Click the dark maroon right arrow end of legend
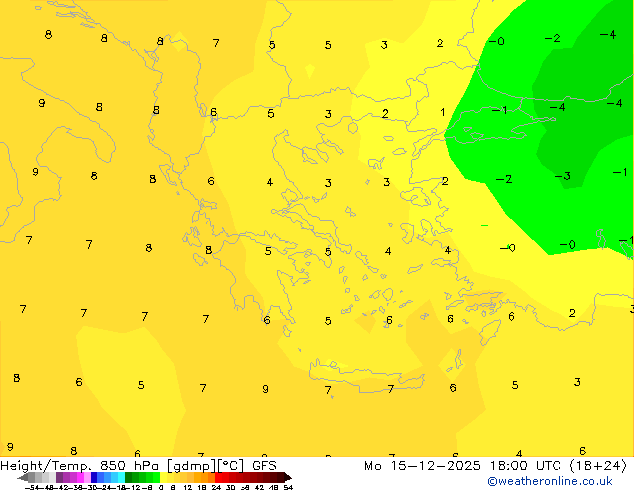Screen dimensions: 634x490 click(x=288, y=478)
